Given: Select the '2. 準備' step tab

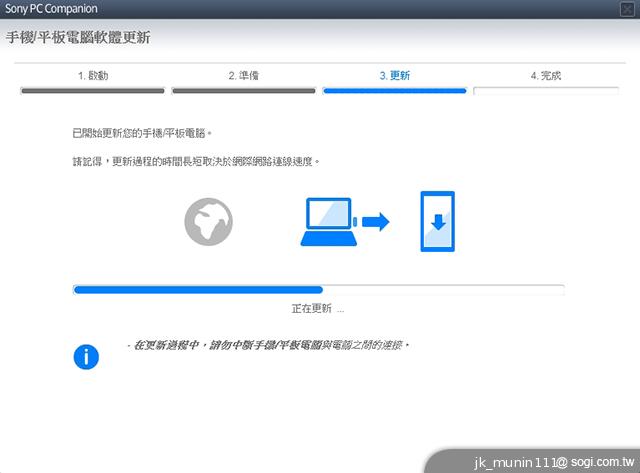Looking at the screenshot, I should pyautogui.click(x=244, y=75).
